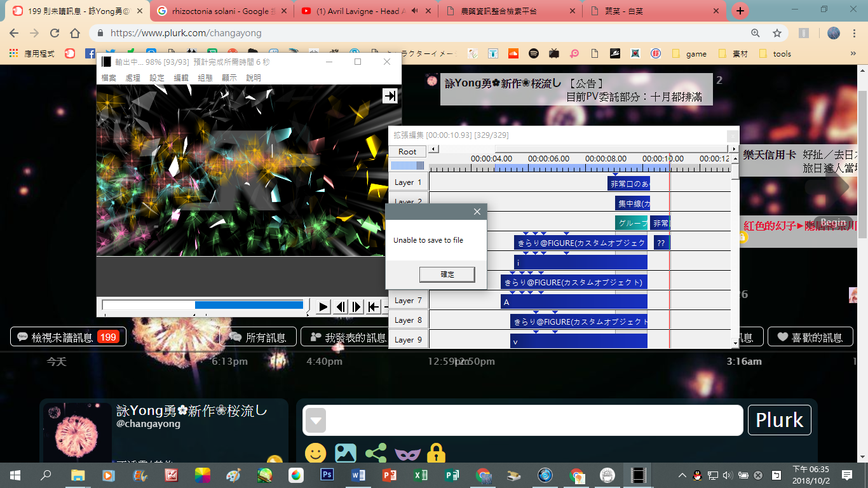Open the 喜歡的訊息 filter
868x488 pixels.
click(x=810, y=337)
